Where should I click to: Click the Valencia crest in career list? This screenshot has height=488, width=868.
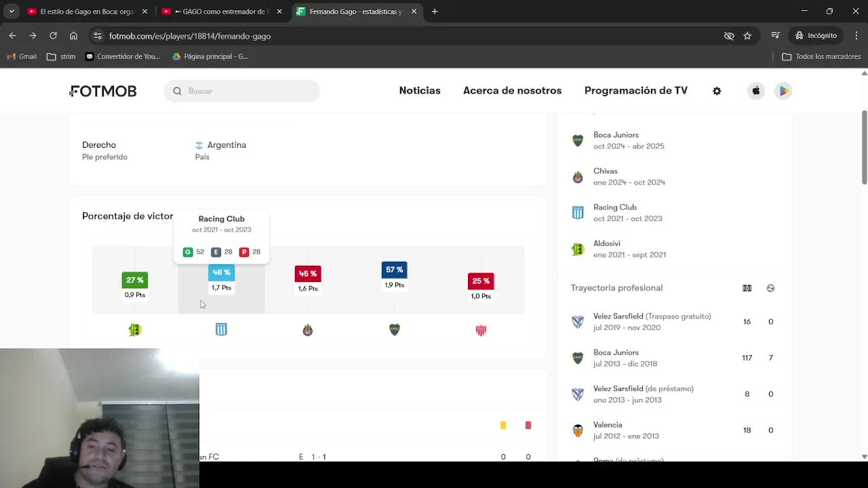point(578,430)
